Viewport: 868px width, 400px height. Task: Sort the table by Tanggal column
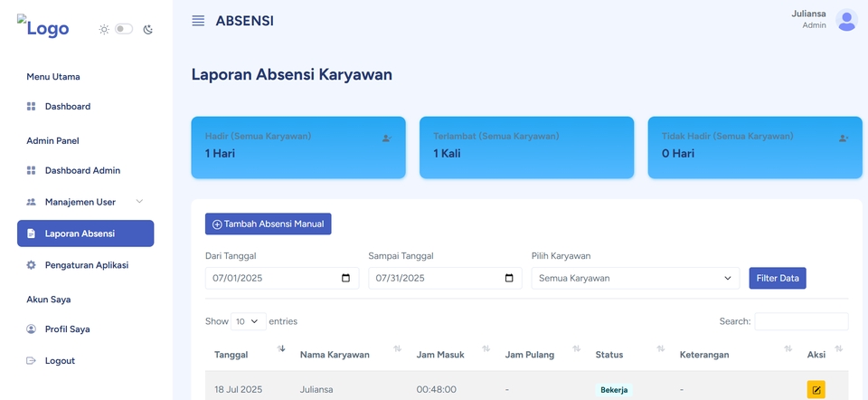coord(248,355)
